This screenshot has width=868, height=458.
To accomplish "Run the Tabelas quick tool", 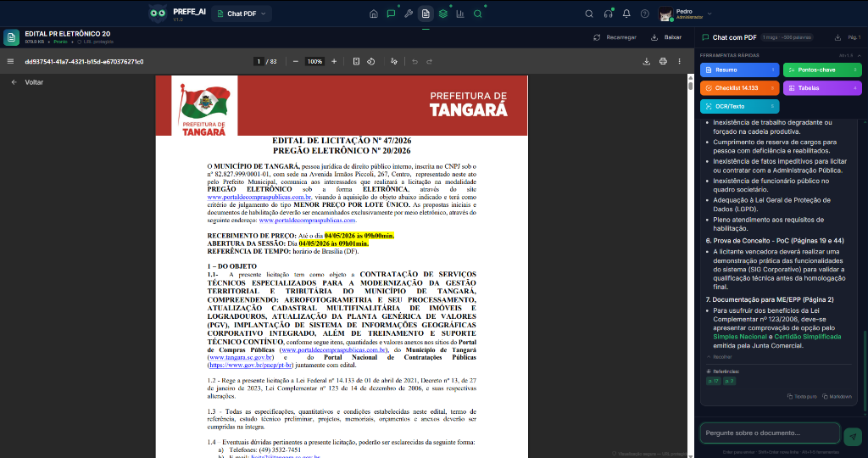I will tap(822, 88).
